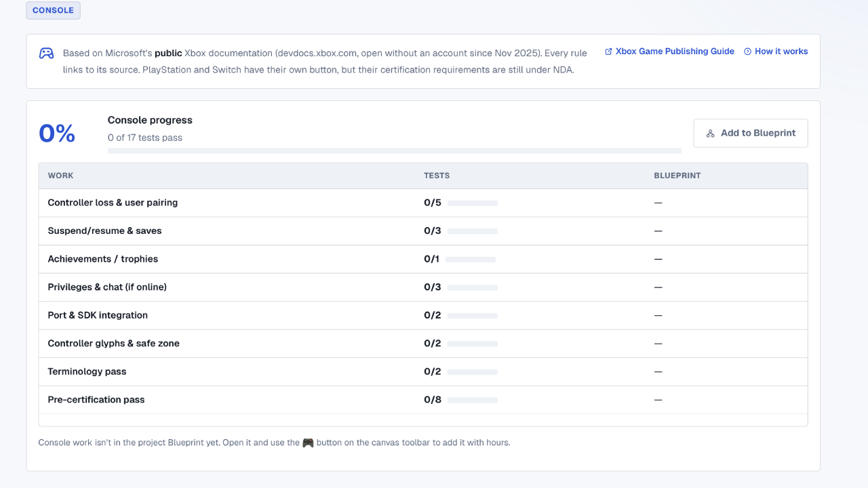This screenshot has width=868, height=488.
Task: Click the CONSOLE badge at the top
Action: click(53, 11)
